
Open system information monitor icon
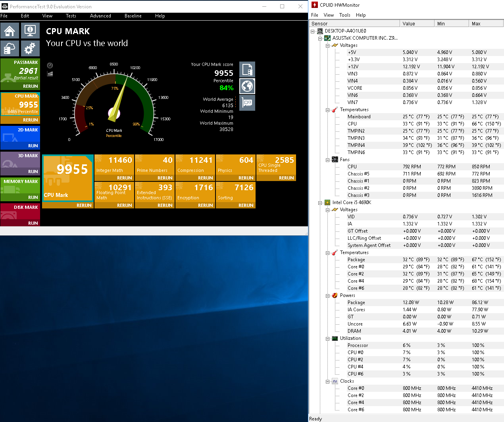point(30,31)
